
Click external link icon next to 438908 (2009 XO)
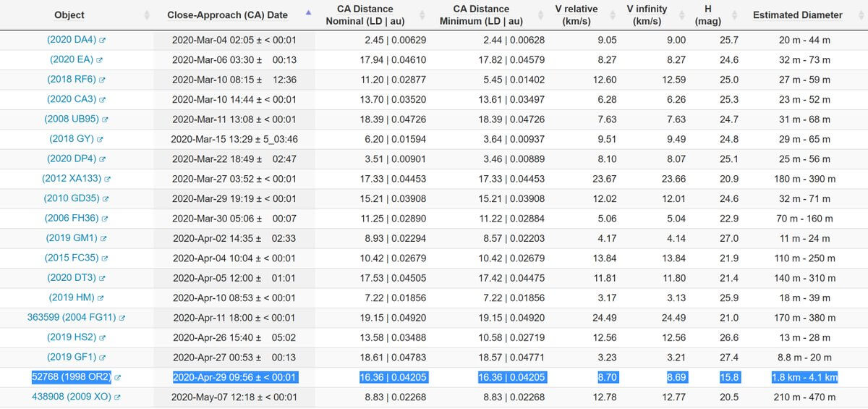118,397
